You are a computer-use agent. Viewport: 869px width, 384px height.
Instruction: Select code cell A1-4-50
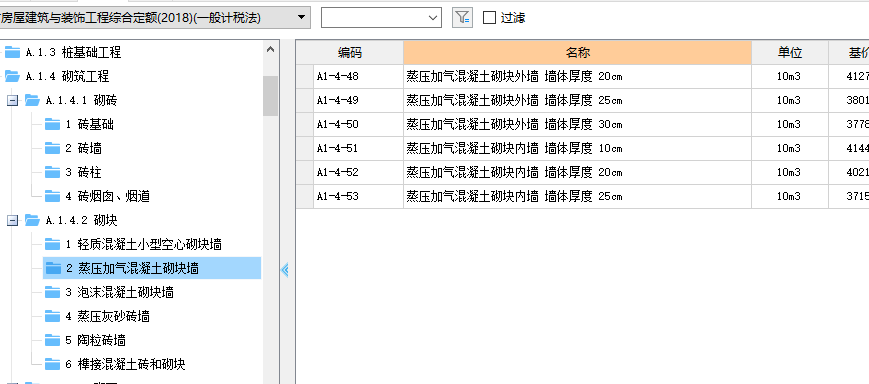click(x=359, y=125)
